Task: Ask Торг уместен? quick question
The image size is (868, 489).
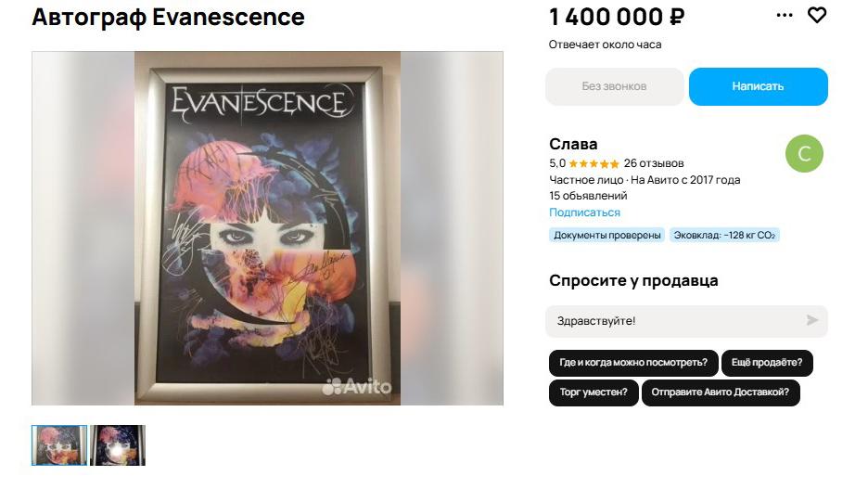Action: (x=593, y=392)
